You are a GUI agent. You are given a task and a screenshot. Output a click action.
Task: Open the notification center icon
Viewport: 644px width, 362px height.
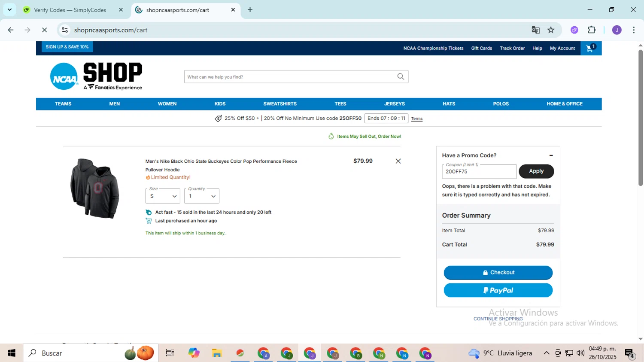(630, 353)
